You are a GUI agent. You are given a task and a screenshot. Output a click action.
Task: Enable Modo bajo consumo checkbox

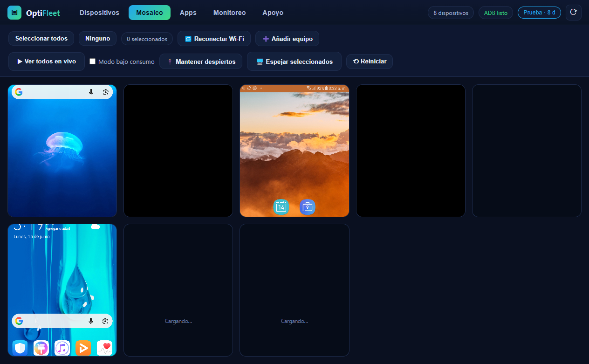(x=93, y=62)
